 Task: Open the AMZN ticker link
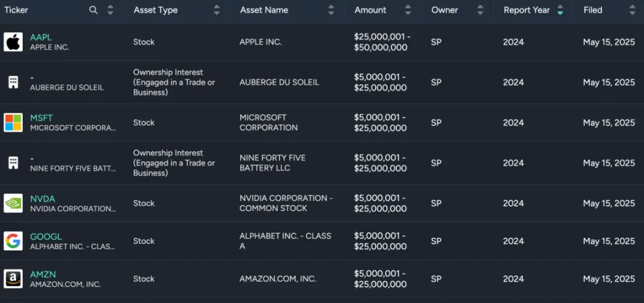tap(43, 274)
